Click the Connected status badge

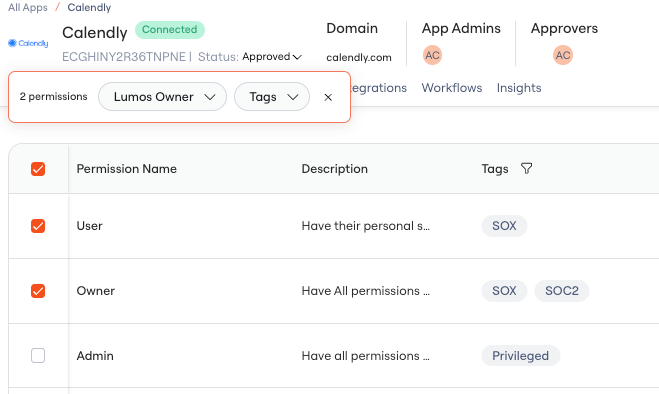click(x=170, y=30)
